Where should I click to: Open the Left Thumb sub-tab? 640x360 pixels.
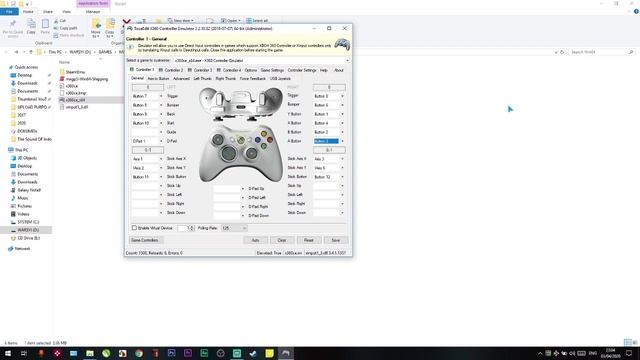pos(202,78)
